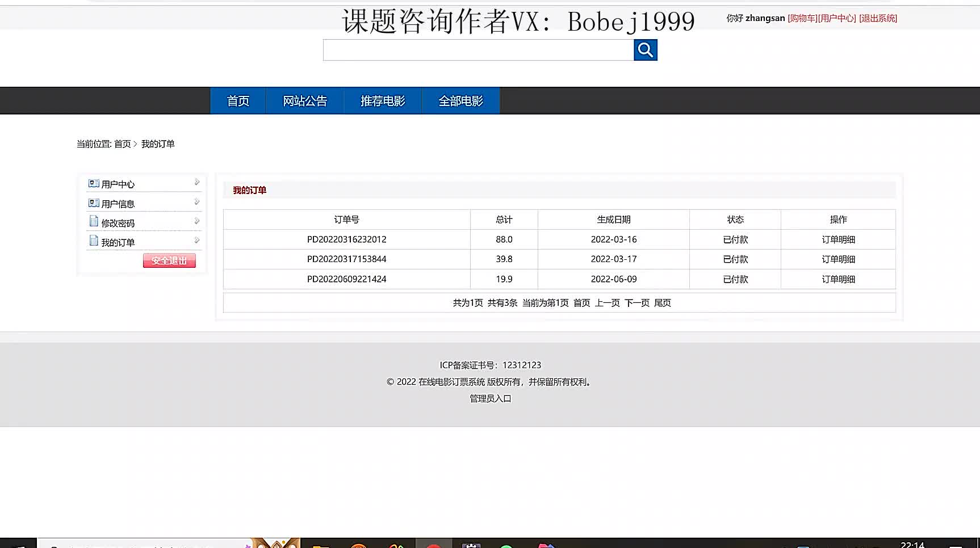The width and height of the screenshot is (980, 548).
Task: Expand the 用户信息 sidebar arrow
Action: pos(197,202)
